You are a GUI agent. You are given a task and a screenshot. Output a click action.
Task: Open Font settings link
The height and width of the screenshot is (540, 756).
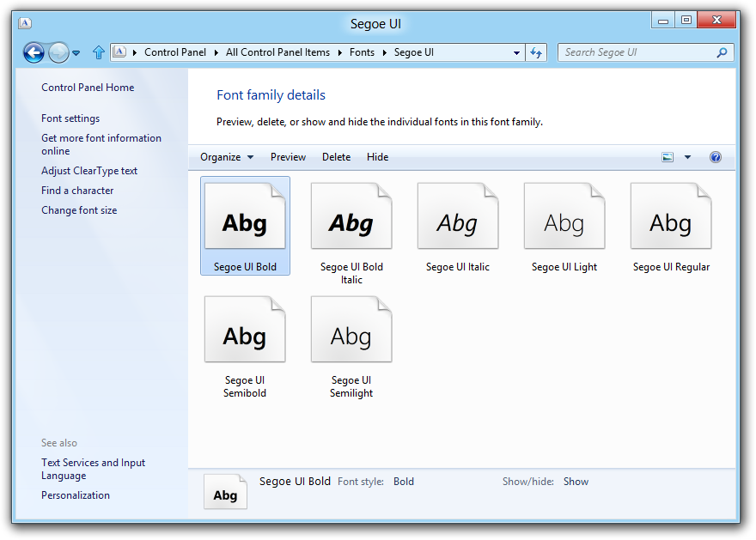(x=70, y=118)
